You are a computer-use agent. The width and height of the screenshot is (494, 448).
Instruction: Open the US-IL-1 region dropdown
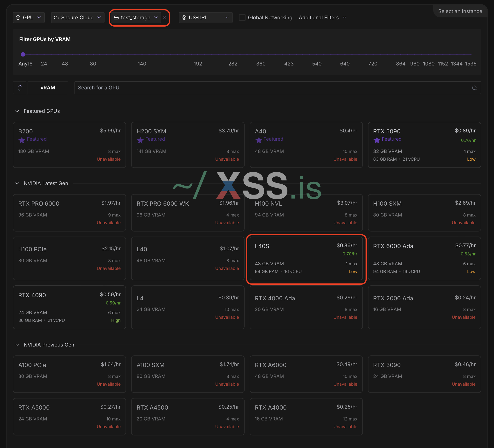[205, 18]
